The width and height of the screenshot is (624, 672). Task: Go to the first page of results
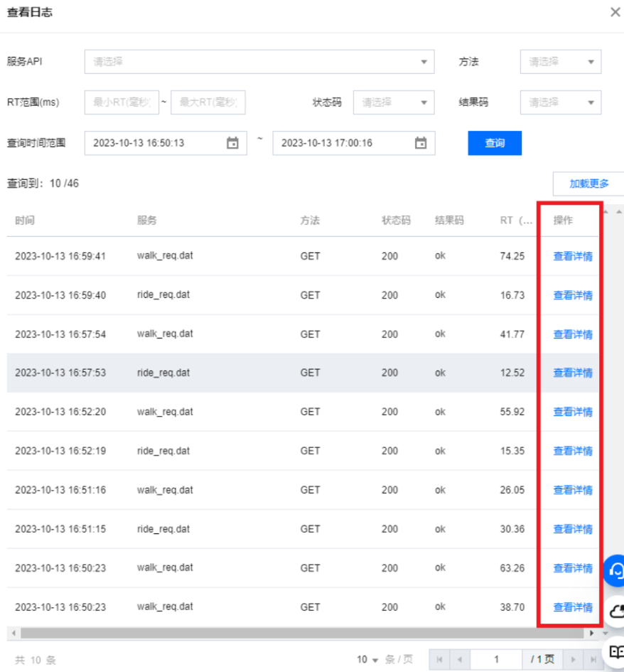pyautogui.click(x=440, y=659)
